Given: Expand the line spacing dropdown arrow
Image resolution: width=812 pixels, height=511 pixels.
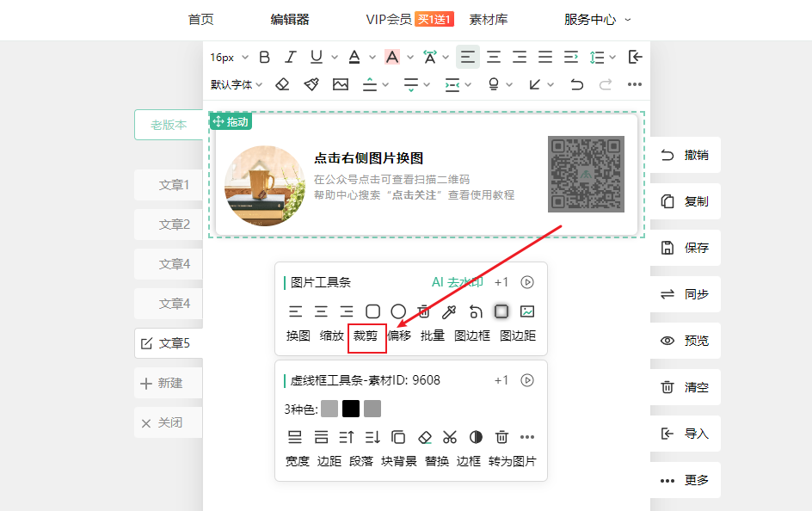Looking at the screenshot, I should 612,57.
